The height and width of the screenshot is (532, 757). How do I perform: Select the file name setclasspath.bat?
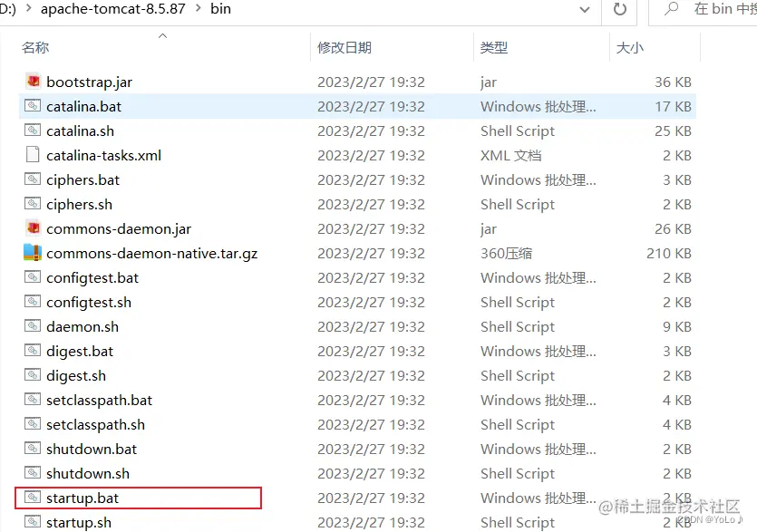point(99,401)
